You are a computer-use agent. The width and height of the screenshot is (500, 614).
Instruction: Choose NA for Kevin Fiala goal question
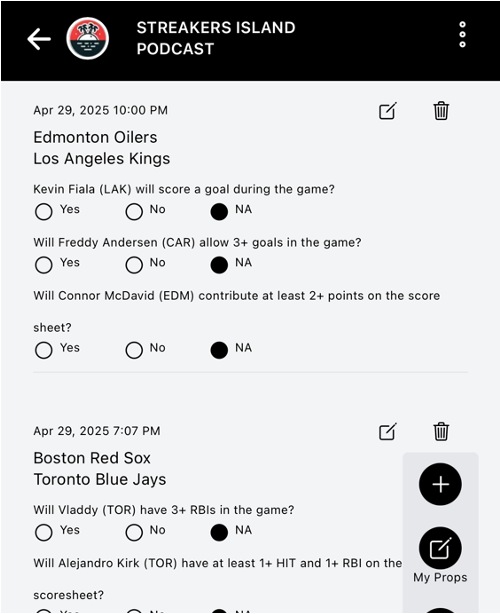coord(219,212)
